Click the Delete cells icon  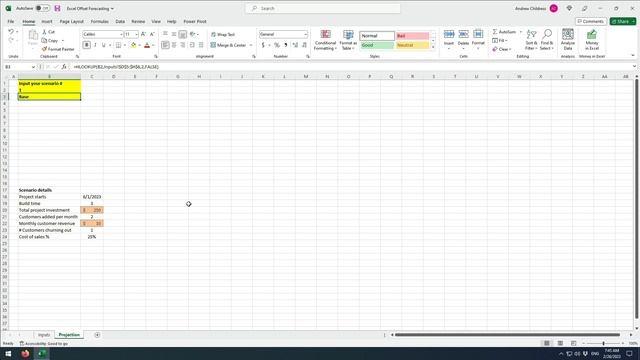(463, 34)
